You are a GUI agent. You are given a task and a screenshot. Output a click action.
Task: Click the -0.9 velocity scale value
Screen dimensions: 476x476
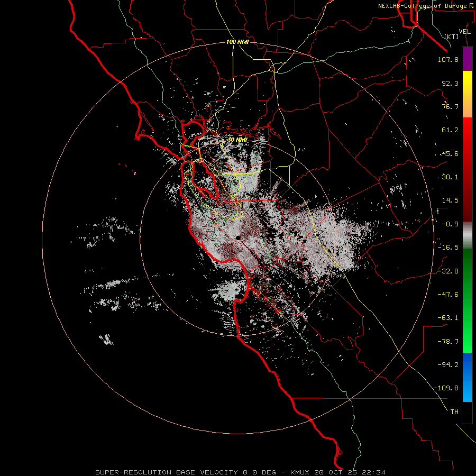click(450, 224)
